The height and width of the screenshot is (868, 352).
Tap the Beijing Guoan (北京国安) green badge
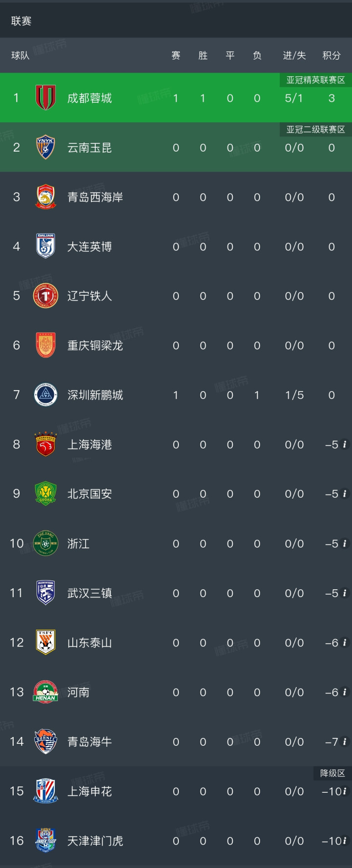coord(46,493)
